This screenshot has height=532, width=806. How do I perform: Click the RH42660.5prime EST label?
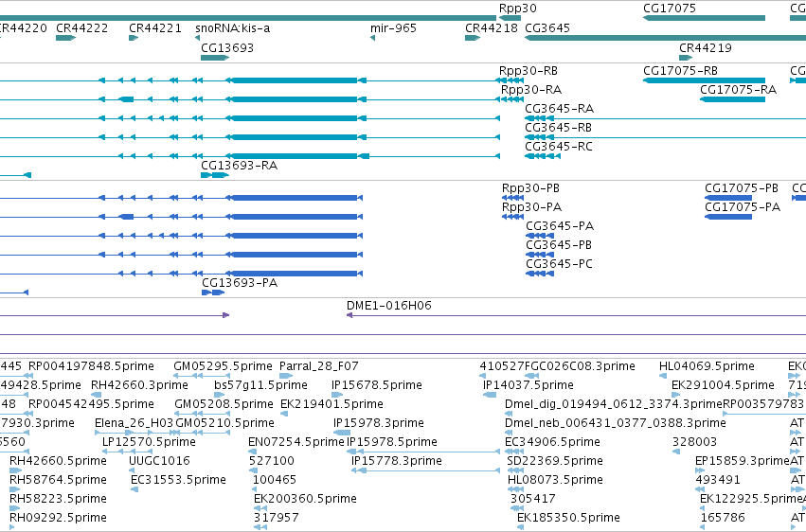pos(58,461)
